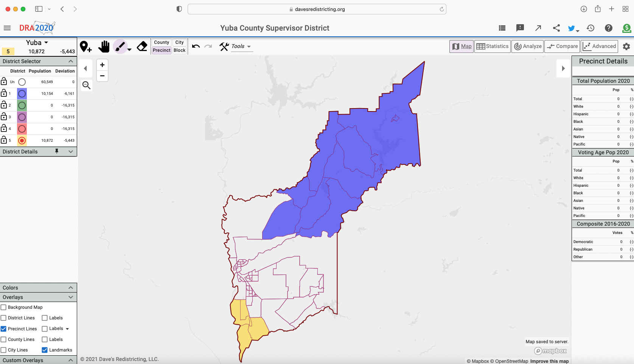Collapse the District Selector section

click(x=71, y=61)
